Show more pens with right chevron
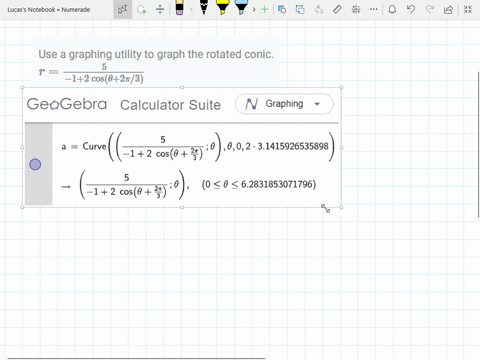Viewport: 480px width, 360px height. pyautogui.click(x=254, y=10)
